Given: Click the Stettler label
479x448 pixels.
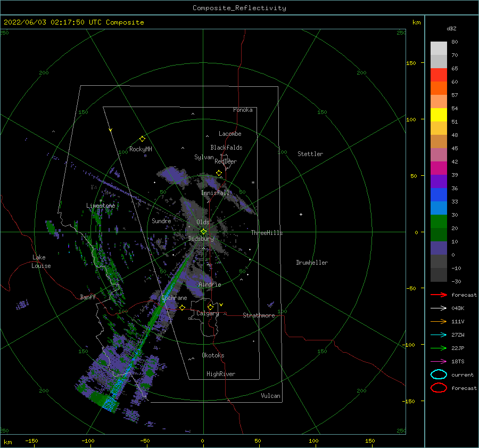Looking at the screenshot, I should coord(310,154).
